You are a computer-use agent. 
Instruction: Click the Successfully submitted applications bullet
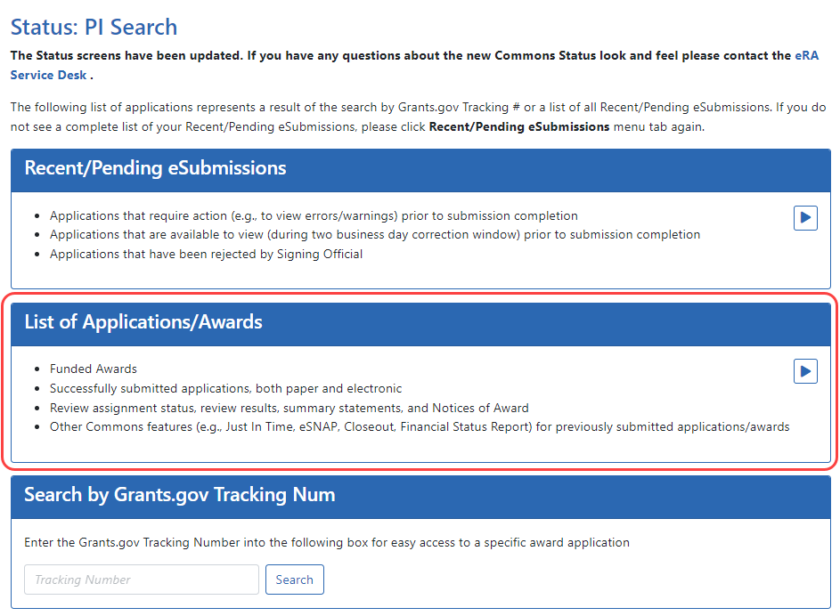225,388
